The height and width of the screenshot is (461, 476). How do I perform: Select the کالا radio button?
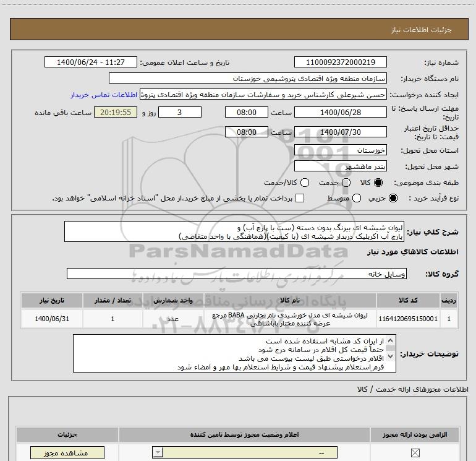point(378,183)
